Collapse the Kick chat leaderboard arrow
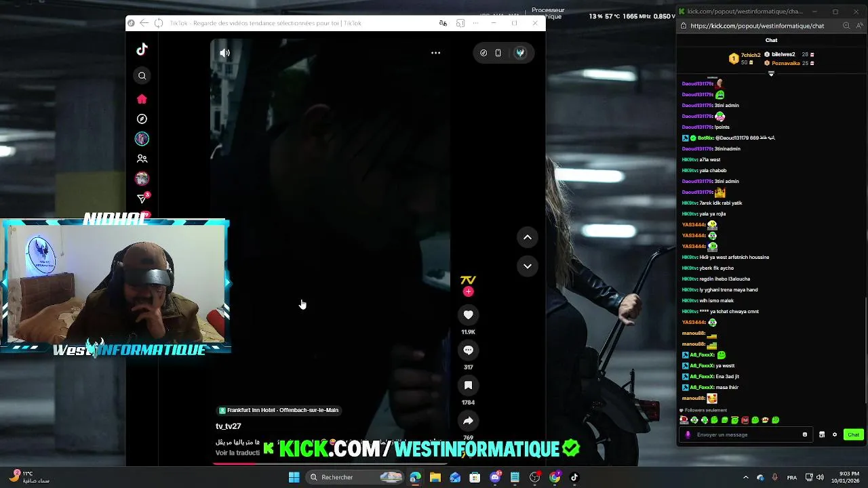 click(771, 73)
